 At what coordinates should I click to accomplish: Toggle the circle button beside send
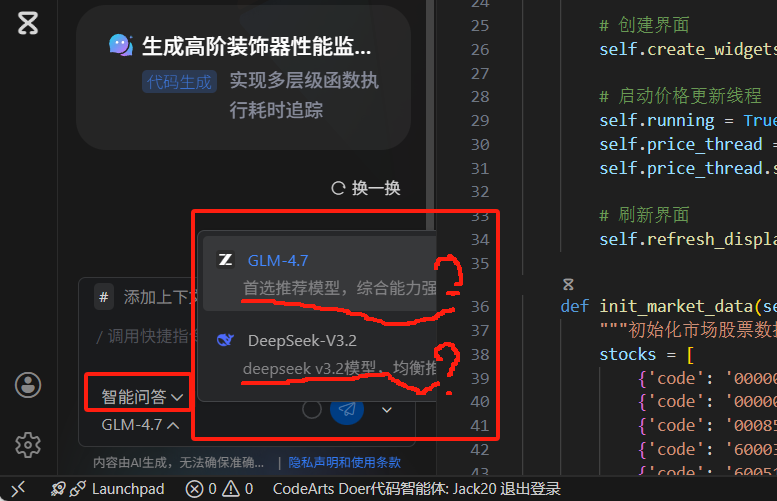[x=312, y=409]
